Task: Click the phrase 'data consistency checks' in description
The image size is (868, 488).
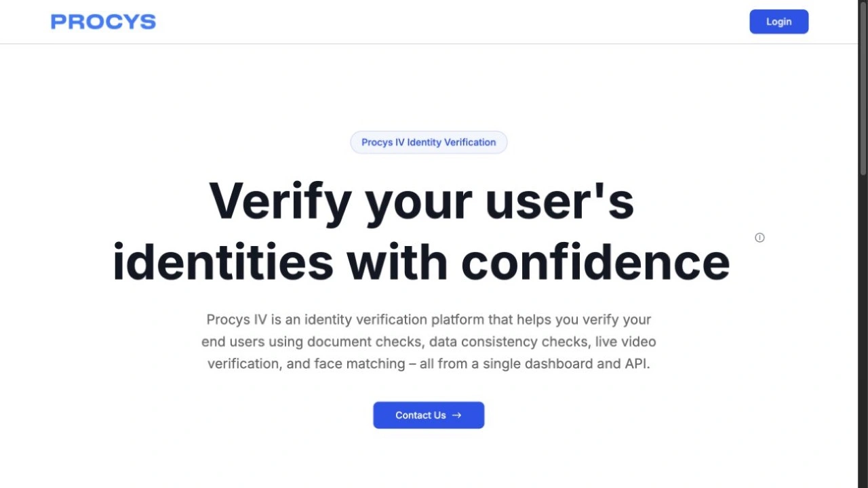Action: pos(509,342)
